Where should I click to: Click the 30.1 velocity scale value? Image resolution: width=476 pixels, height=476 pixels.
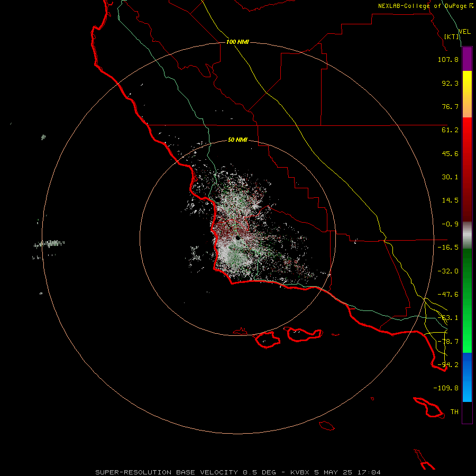click(450, 177)
